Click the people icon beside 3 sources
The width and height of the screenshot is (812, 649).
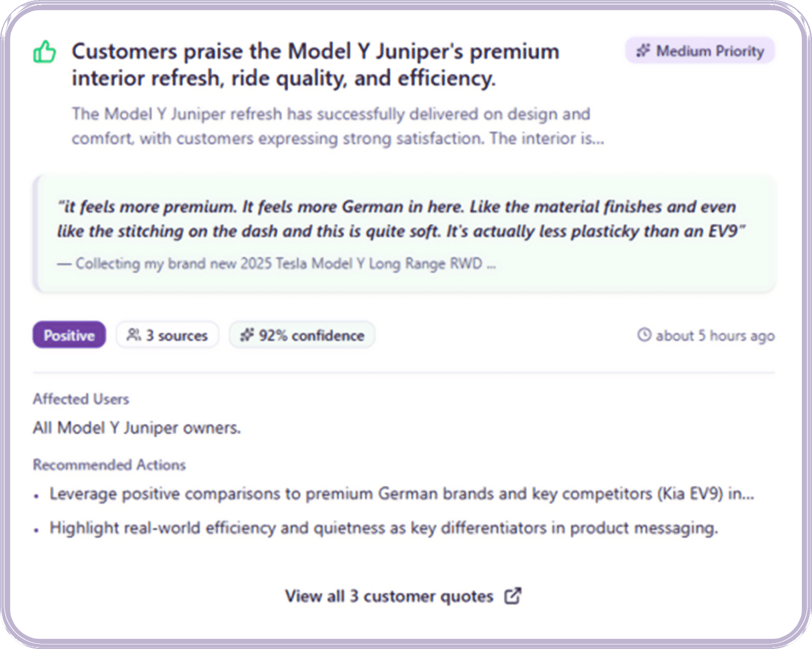(133, 335)
